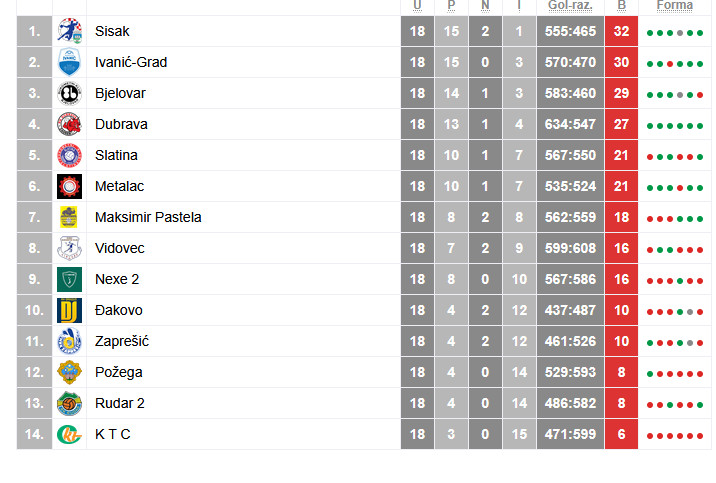Sort table by Gol-raz. column header
This screenshot has height=483, width=716.
[570, 6]
